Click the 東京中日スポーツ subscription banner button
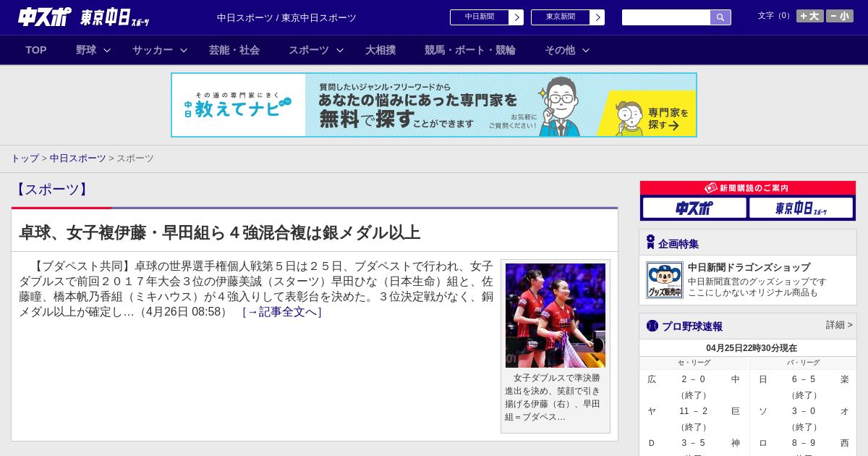Viewport: 868px width, 456px height. pos(801,208)
